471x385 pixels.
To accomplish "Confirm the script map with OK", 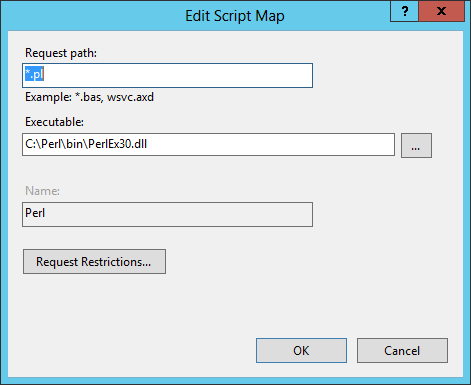I will [301, 351].
